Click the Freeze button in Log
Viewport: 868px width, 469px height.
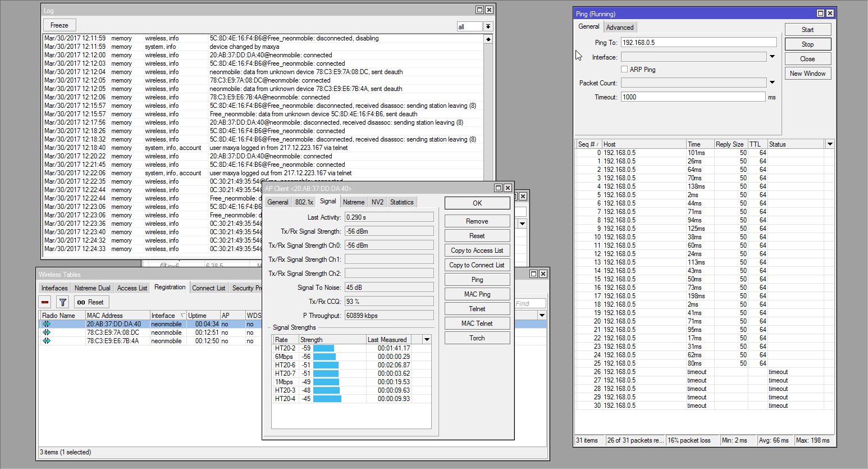pos(60,25)
